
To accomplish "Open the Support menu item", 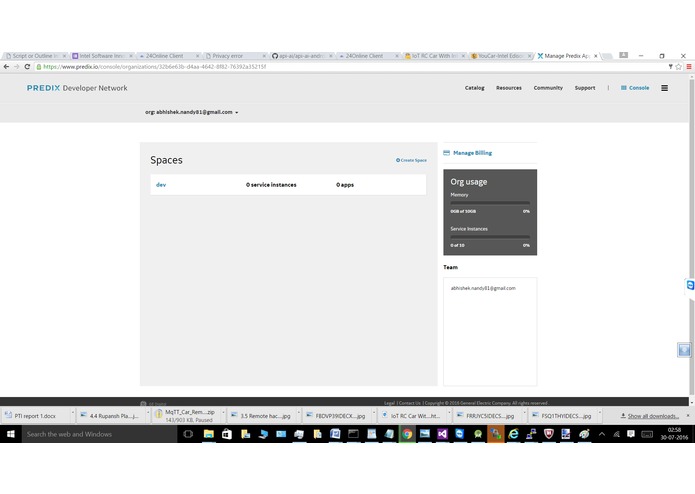I will 585,88.
